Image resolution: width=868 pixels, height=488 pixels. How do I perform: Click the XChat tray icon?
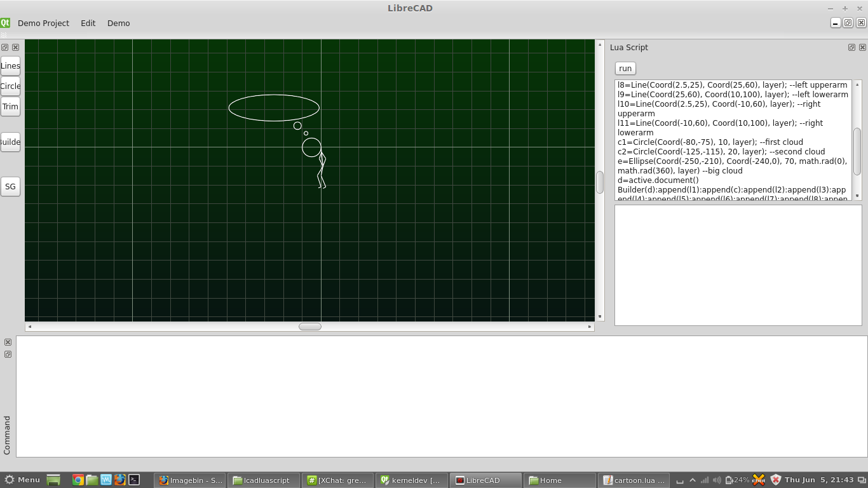[x=759, y=480]
